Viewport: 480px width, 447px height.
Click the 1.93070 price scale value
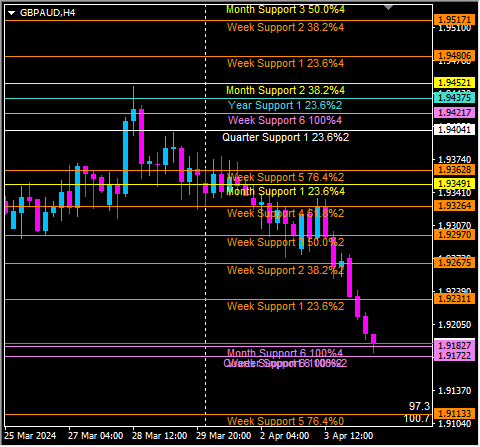tap(455, 226)
